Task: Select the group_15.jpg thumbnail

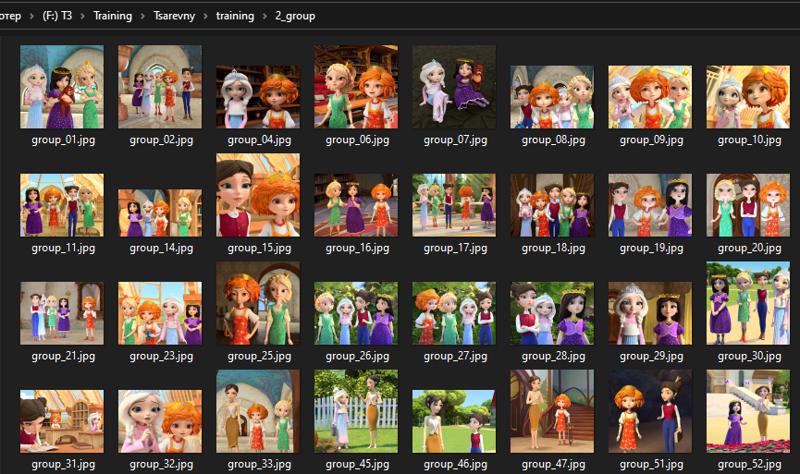Action: coord(258,195)
